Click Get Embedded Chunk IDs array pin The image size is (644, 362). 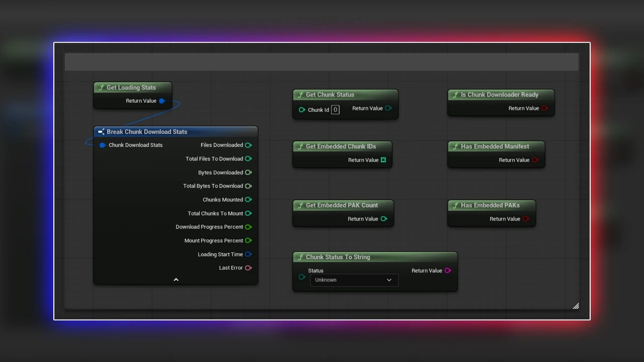(383, 160)
